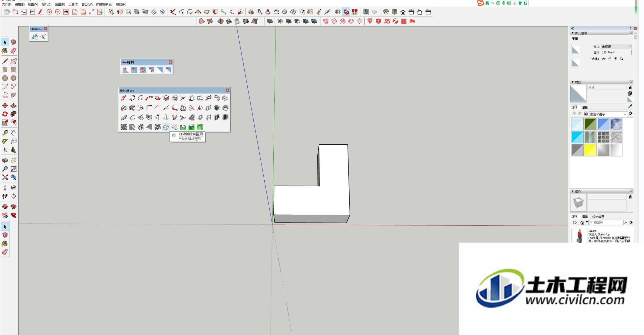Open the components details arrow menu
This screenshot has width=644, height=335.
[631, 223]
